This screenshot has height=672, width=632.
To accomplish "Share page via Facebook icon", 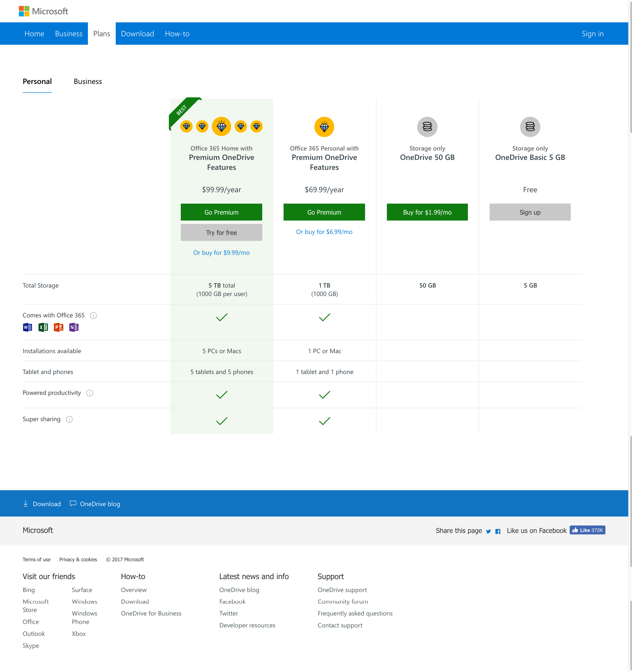I will click(x=498, y=531).
